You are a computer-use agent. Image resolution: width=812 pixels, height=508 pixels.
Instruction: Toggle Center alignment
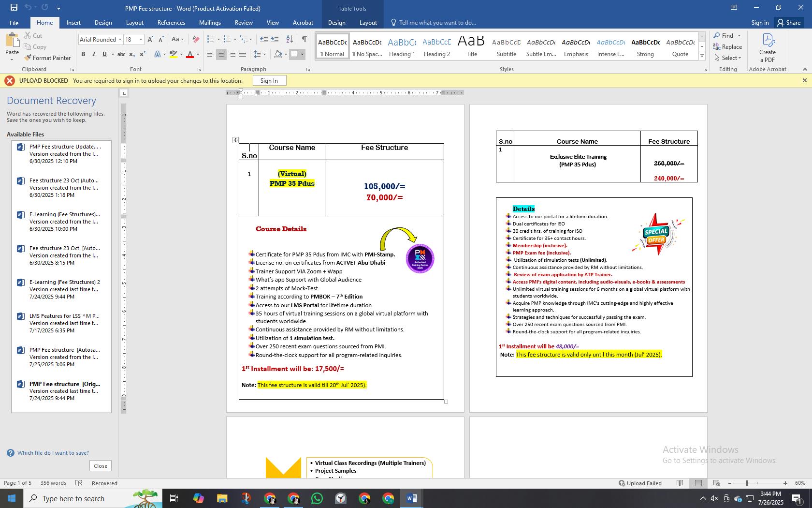[x=221, y=54]
